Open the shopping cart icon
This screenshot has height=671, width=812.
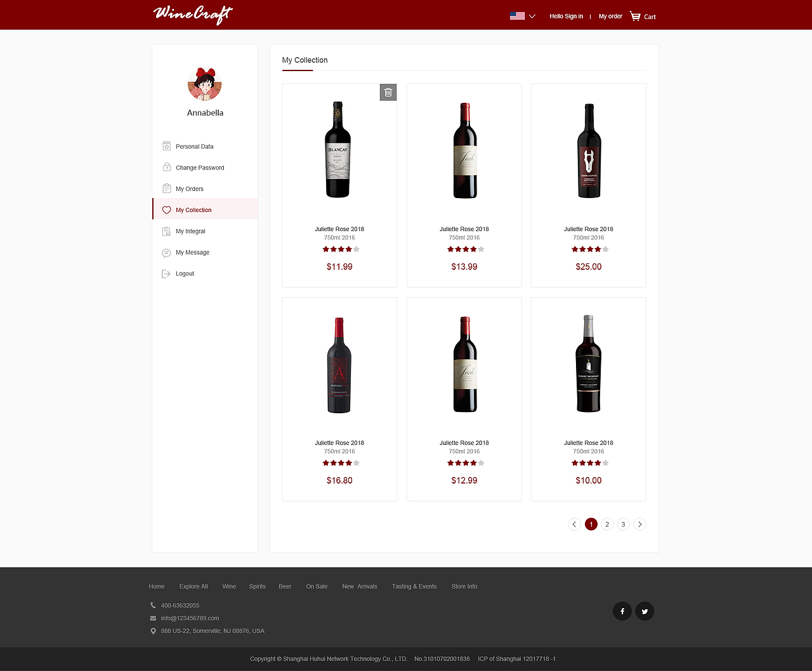635,16
